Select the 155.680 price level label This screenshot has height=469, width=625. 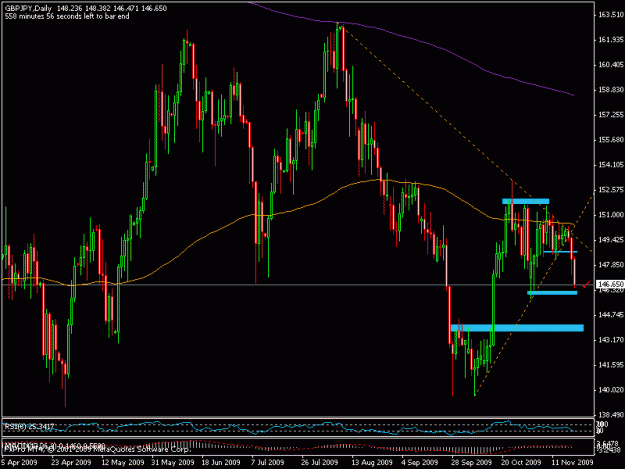610,140
